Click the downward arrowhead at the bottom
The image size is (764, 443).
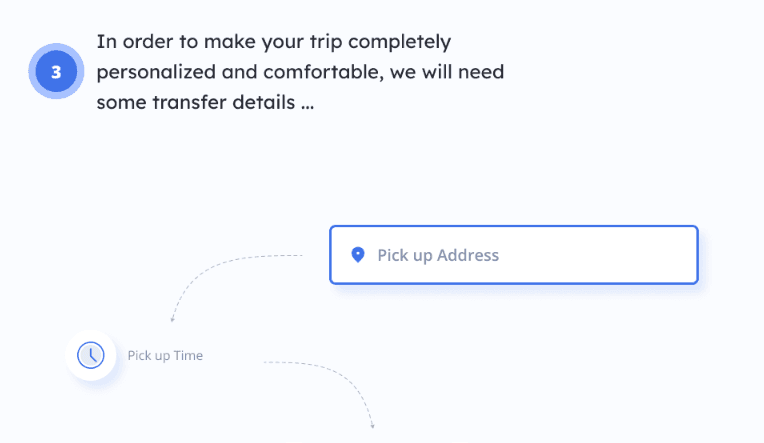point(373,426)
